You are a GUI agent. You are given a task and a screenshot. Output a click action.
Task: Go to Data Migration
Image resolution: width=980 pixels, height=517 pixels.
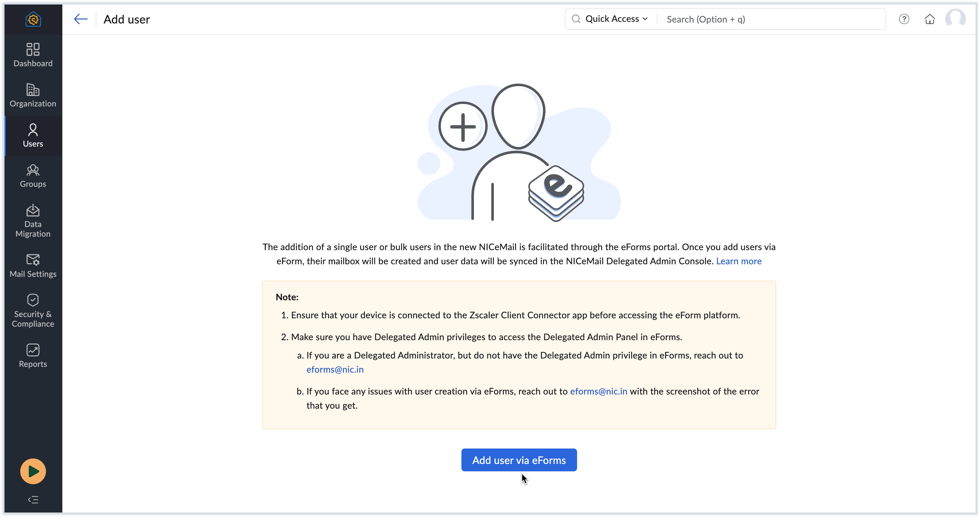(x=33, y=221)
